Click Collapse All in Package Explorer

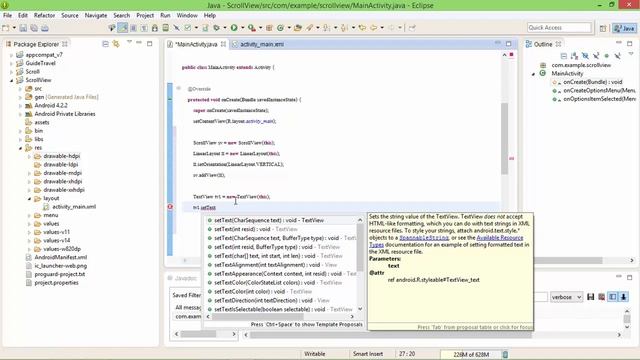click(x=105, y=44)
